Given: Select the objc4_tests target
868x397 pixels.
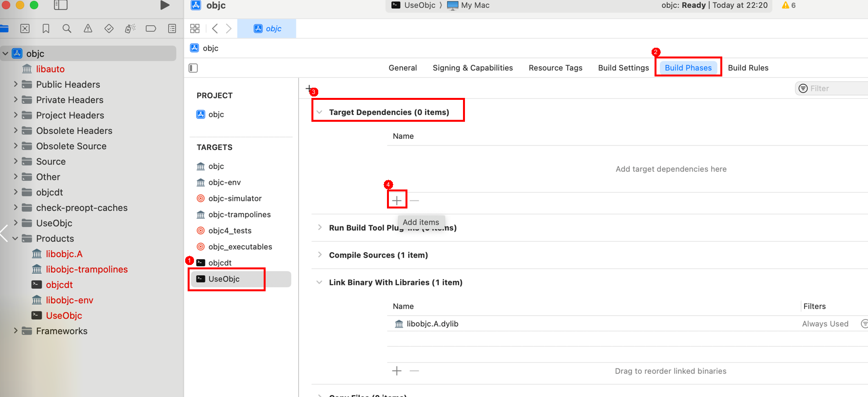Looking at the screenshot, I should (224, 230).
